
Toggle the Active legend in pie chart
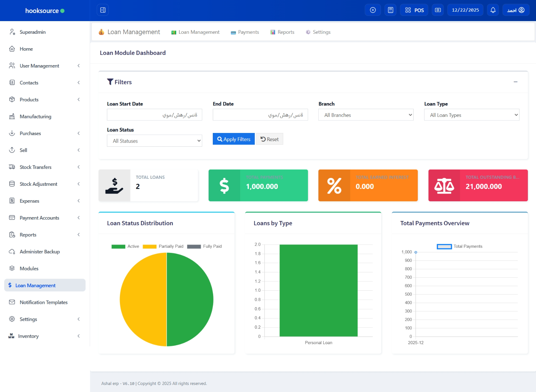125,246
